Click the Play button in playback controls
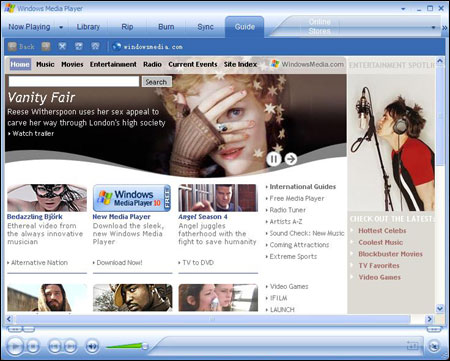Image resolution: width=450 pixels, height=361 pixels. 15,347
